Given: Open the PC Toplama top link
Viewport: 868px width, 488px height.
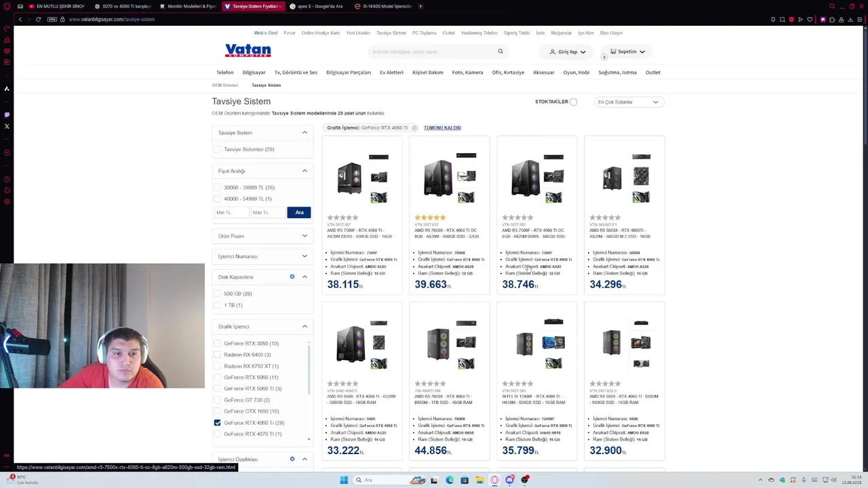Looking at the screenshot, I should coord(425,33).
